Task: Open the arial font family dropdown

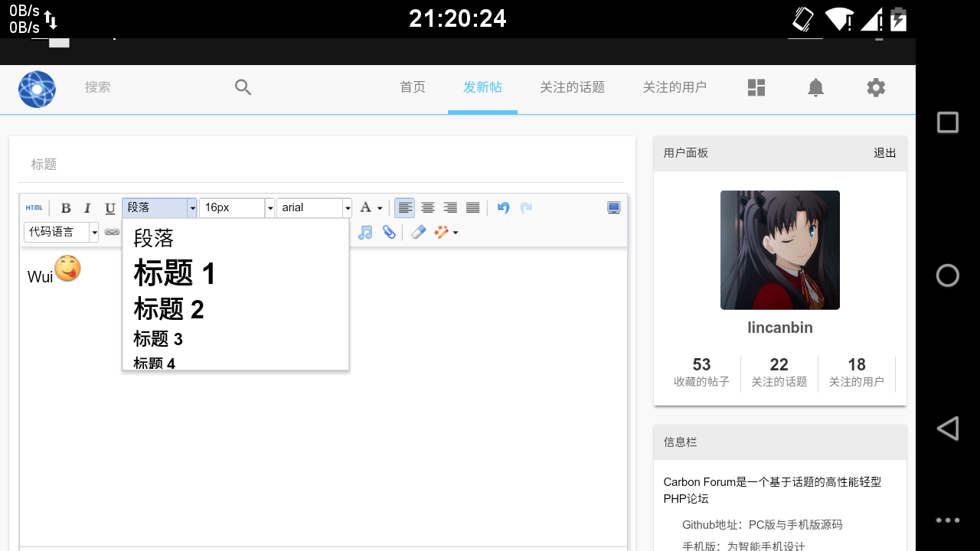Action: [314, 207]
